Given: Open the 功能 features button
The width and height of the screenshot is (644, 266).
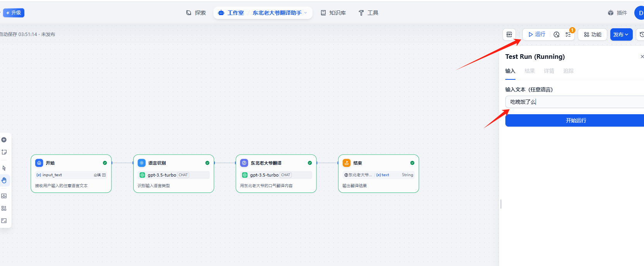Looking at the screenshot, I should 592,34.
